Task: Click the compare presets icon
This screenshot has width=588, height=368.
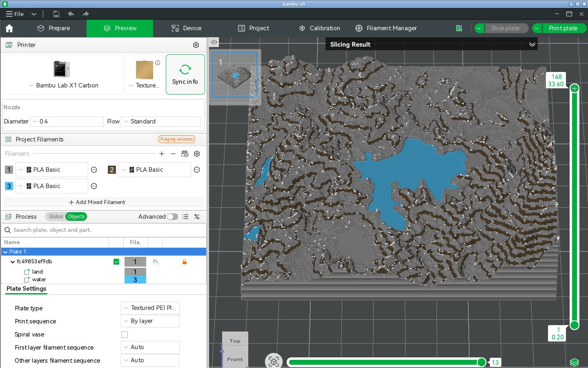Action: point(197,217)
